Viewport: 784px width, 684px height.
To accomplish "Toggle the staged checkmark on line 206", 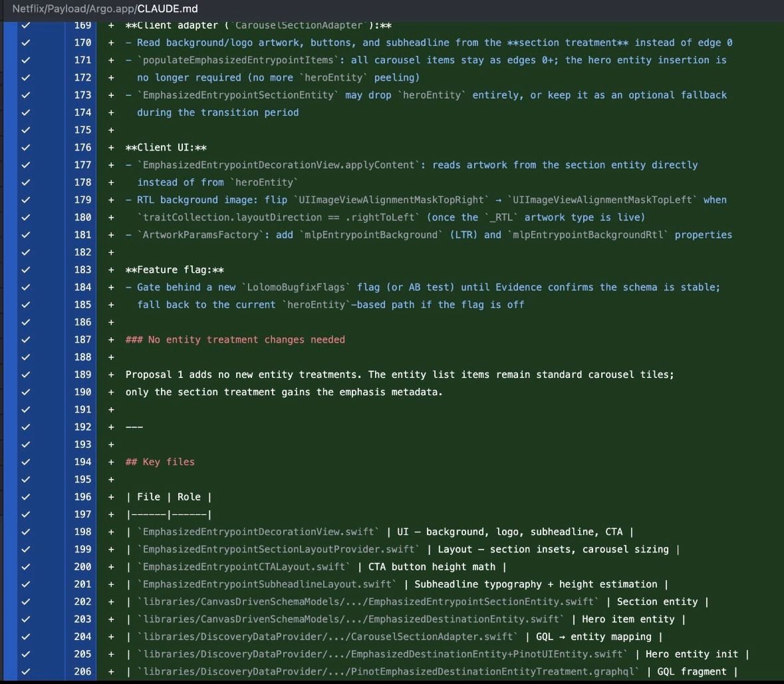I will [x=26, y=671].
